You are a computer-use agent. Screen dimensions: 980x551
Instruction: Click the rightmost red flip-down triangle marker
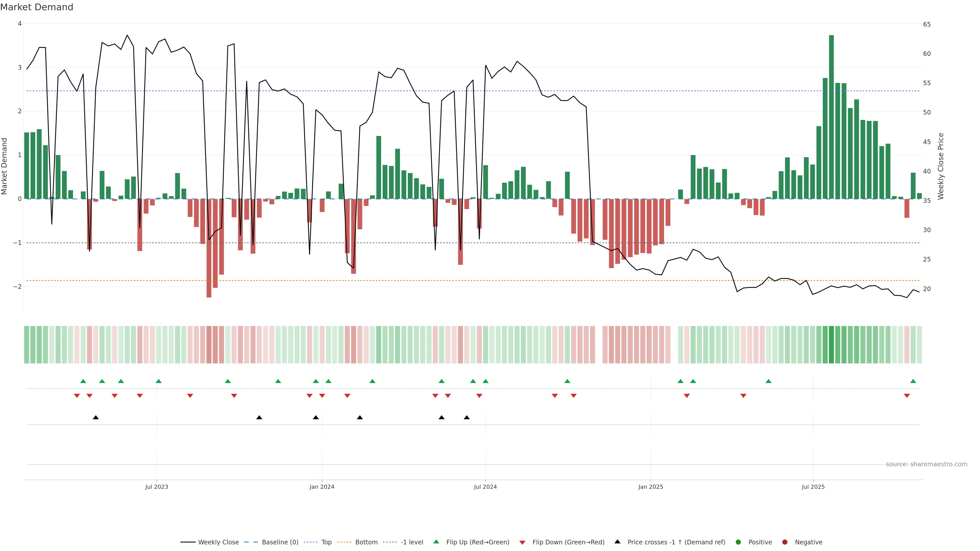tap(906, 396)
